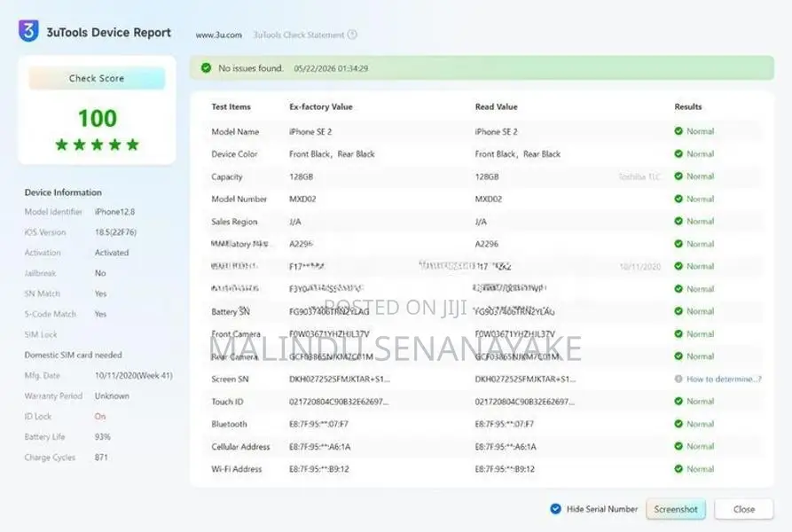Click the Normal check icon for Model Number

click(678, 199)
